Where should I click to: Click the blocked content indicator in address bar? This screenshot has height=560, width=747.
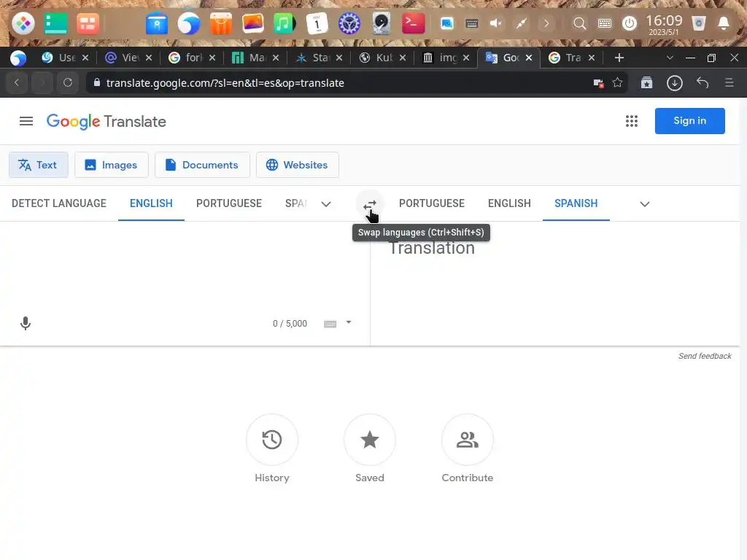coord(598,83)
